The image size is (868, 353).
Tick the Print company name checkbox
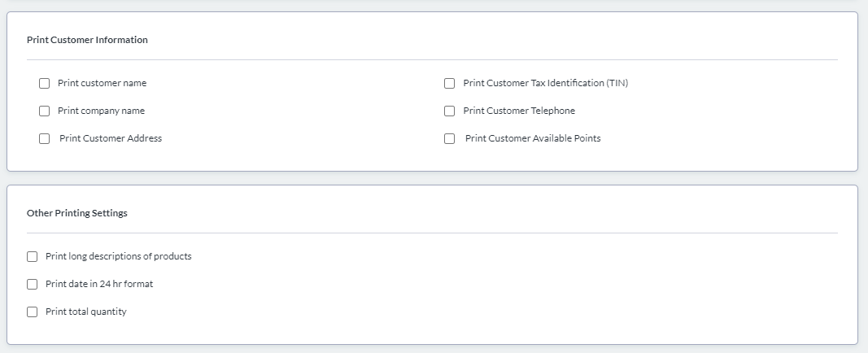45,111
